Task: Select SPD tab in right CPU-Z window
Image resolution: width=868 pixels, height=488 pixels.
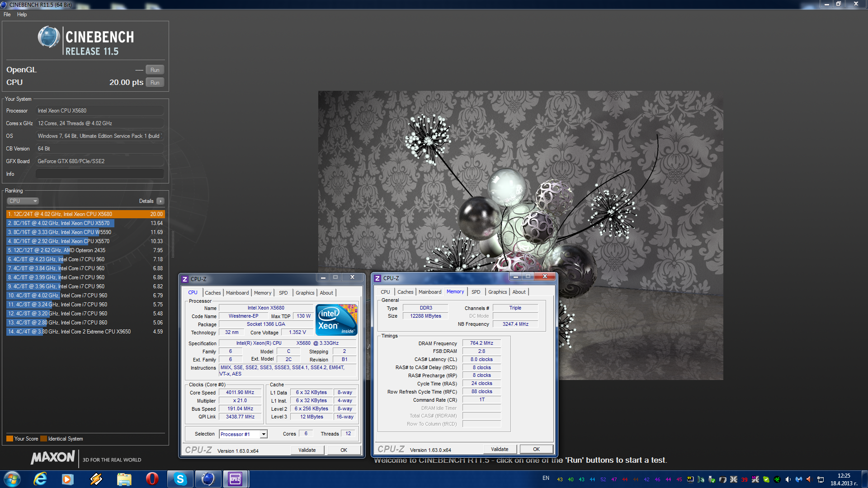Action: tap(476, 292)
